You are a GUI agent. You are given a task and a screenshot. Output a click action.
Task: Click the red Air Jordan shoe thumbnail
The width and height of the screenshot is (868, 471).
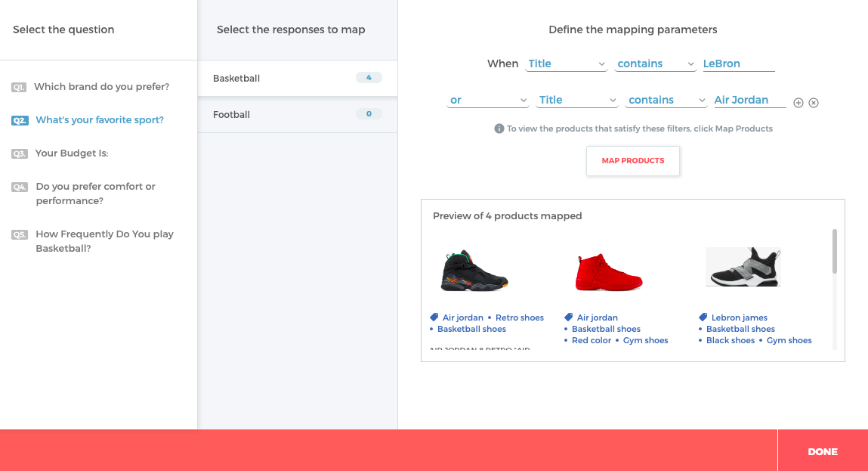pyautogui.click(x=608, y=272)
